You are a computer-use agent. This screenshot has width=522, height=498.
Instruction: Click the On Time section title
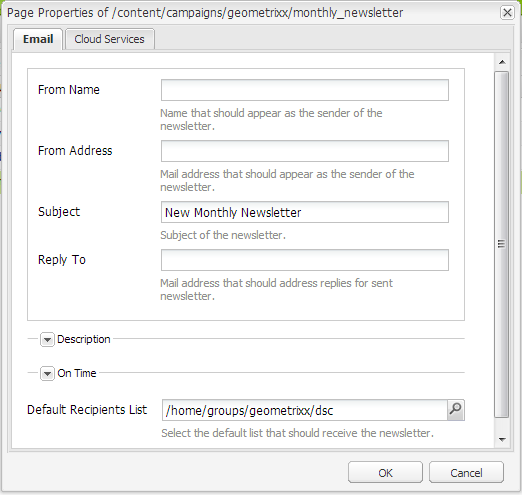[x=77, y=373]
